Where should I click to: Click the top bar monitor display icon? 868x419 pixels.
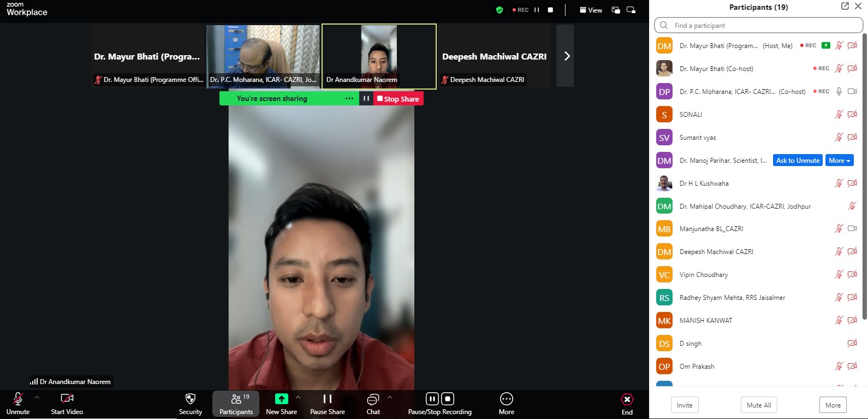point(631,10)
